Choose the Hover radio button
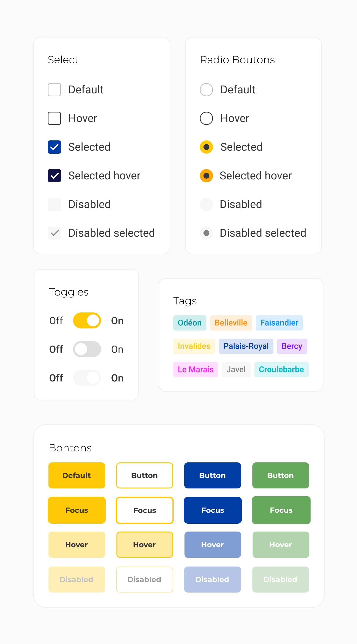Image resolution: width=357 pixels, height=644 pixels. [206, 118]
